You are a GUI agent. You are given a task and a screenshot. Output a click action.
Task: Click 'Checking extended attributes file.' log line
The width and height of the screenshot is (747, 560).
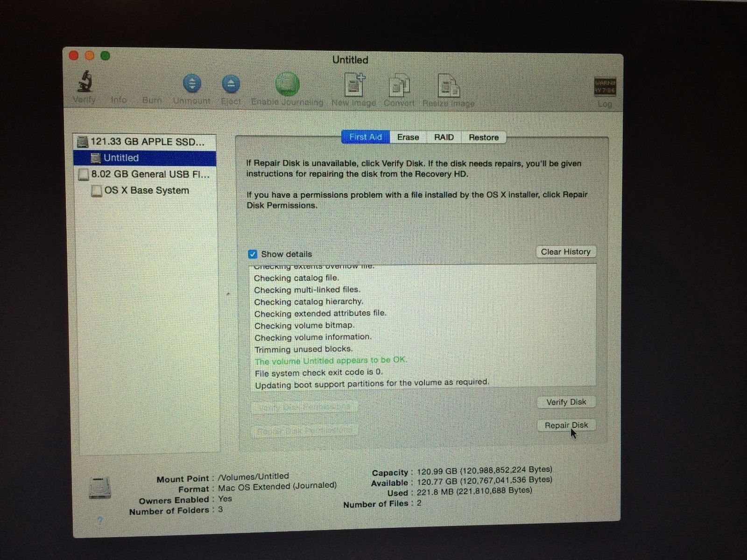pyautogui.click(x=320, y=314)
